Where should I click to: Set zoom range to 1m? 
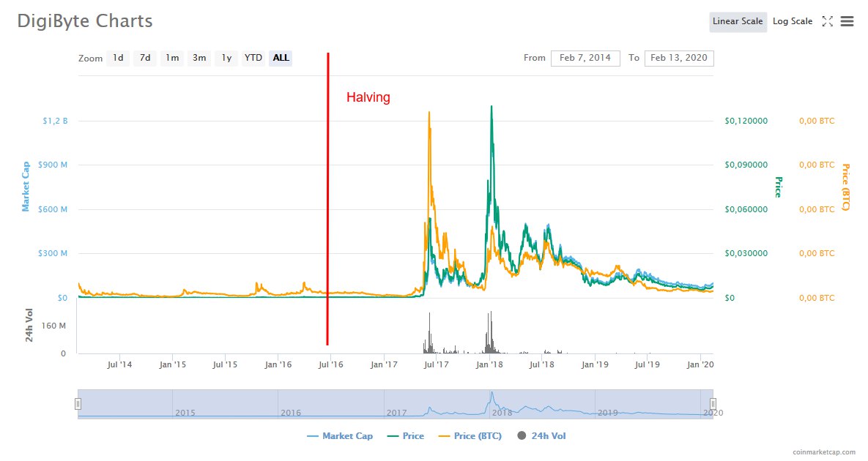pyautogui.click(x=172, y=58)
